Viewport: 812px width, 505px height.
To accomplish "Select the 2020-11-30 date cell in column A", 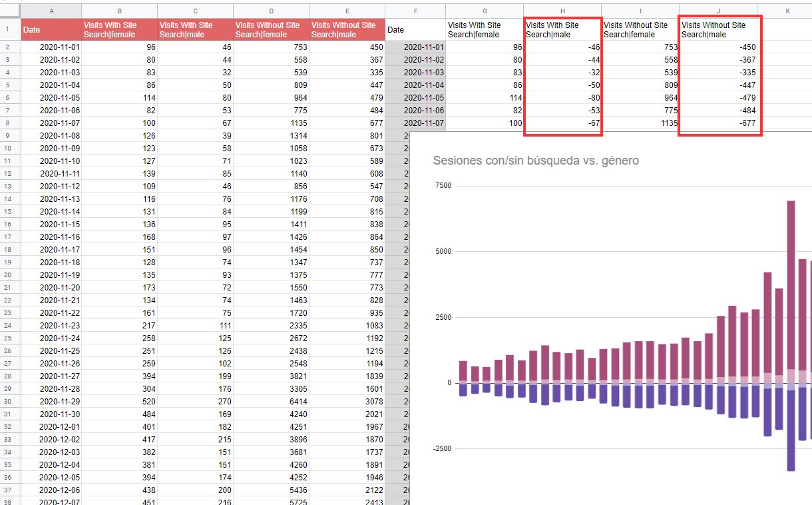I will (51, 414).
